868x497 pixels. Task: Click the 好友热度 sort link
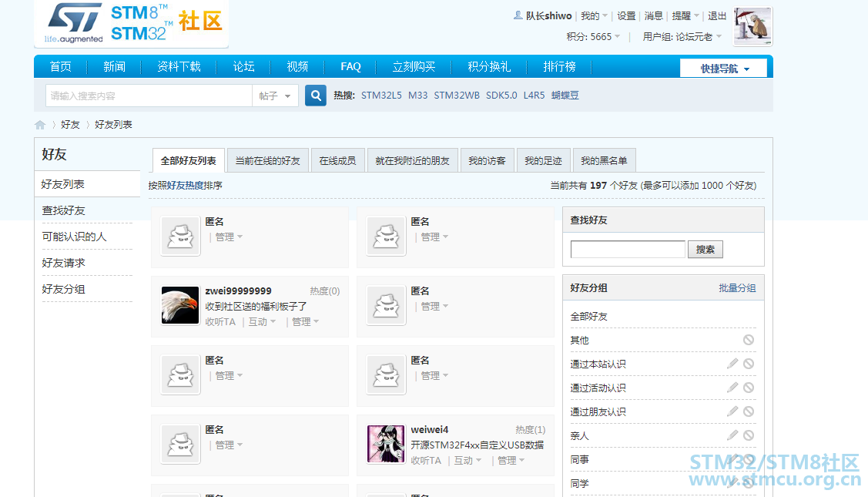[185, 186]
